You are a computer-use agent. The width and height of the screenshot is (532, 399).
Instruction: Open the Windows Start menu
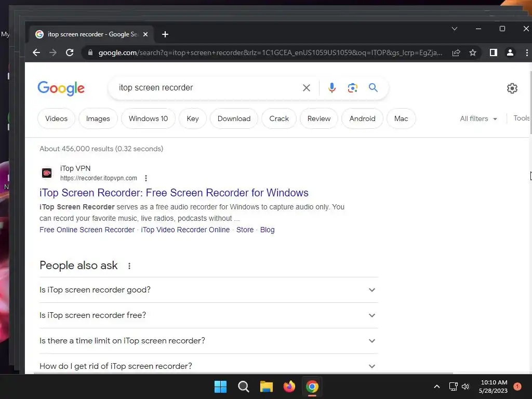220,387
